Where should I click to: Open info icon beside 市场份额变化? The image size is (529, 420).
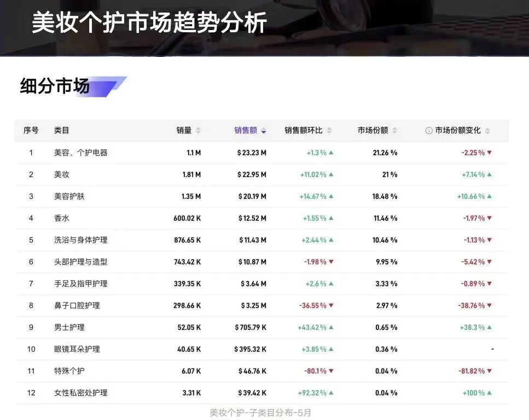pos(429,131)
